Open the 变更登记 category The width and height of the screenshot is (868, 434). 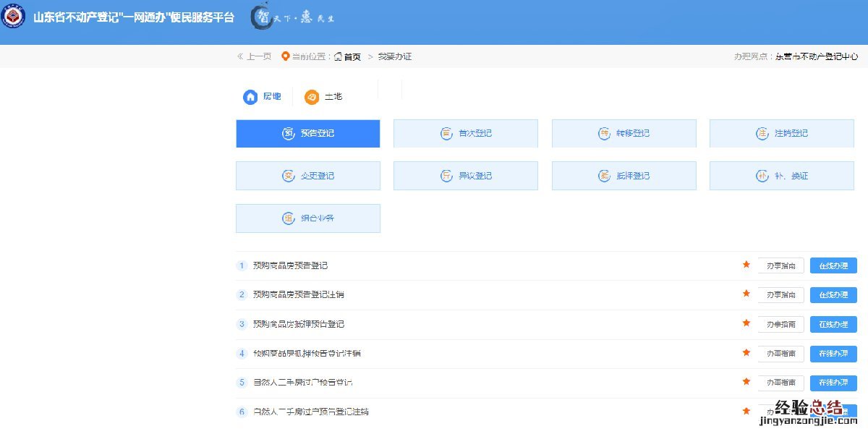pyautogui.click(x=307, y=176)
